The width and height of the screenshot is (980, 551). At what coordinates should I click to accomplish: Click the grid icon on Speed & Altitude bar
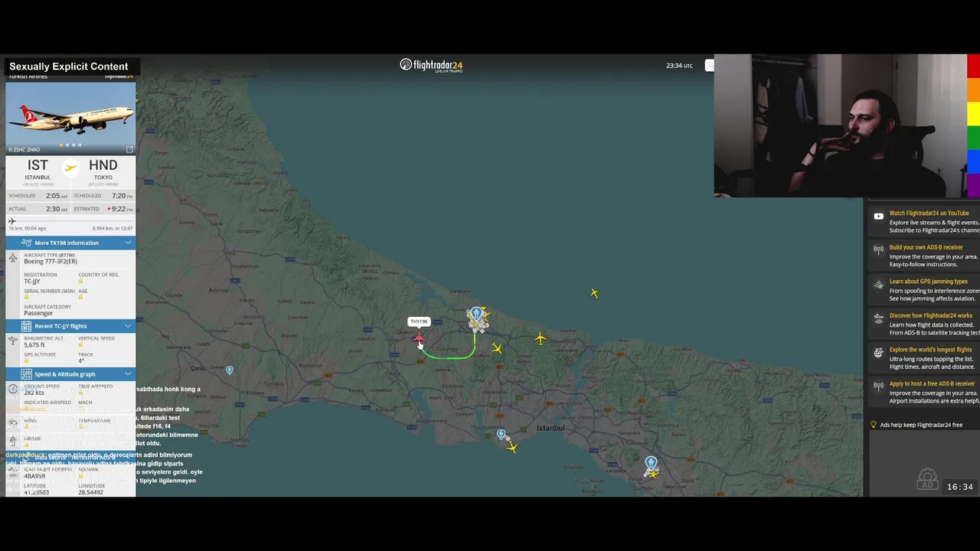click(x=27, y=374)
